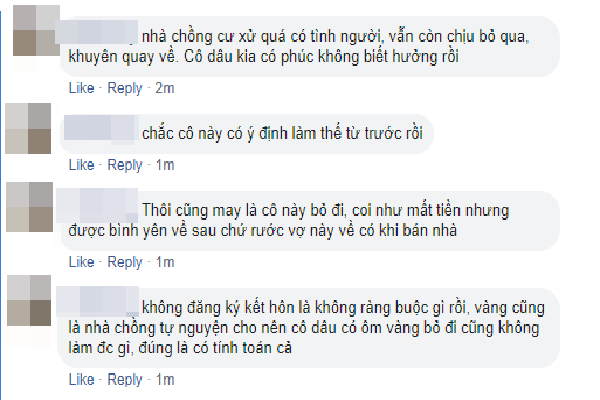Like the 'Thôi cũng may' comment
This screenshot has height=400, width=600.
(82, 262)
